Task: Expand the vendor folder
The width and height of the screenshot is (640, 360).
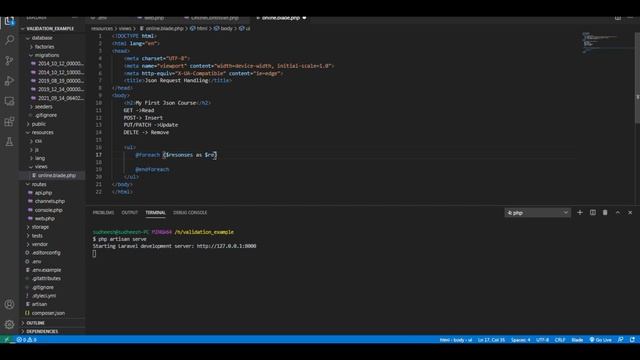Action: 40,244
